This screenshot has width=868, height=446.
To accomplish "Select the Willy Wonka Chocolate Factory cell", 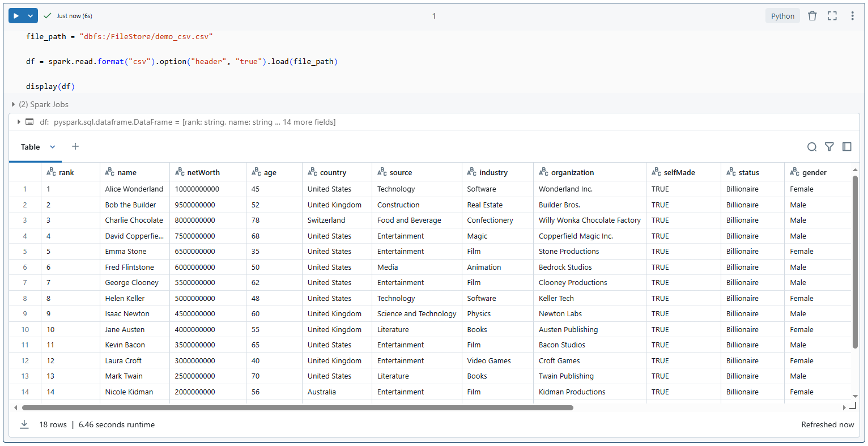I will point(590,220).
